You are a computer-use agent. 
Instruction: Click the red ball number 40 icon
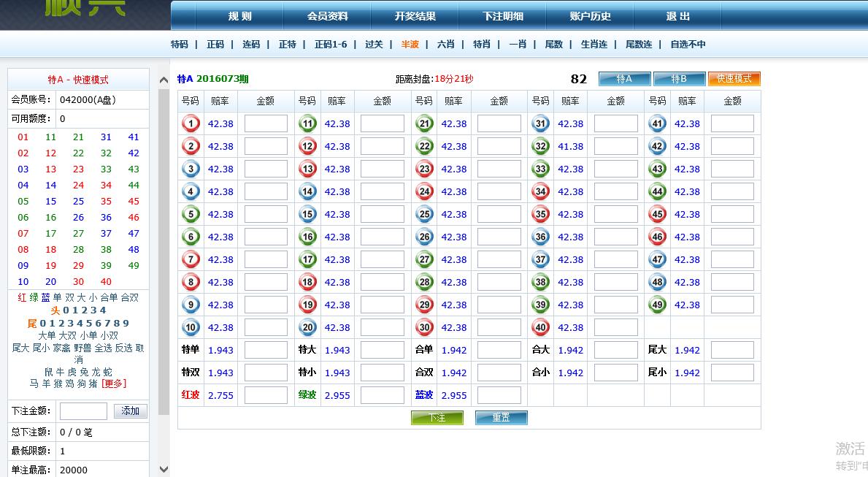pos(541,327)
